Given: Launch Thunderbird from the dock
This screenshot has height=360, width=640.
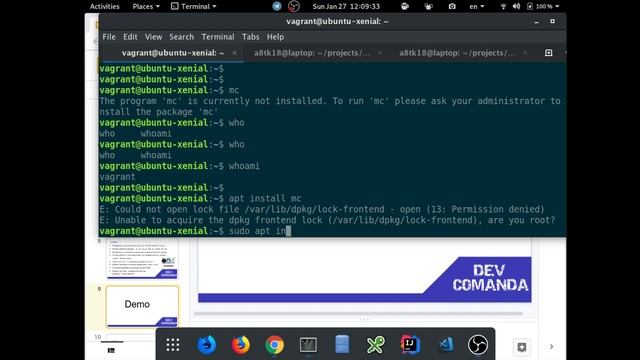Looking at the screenshot, I should click(207, 345).
